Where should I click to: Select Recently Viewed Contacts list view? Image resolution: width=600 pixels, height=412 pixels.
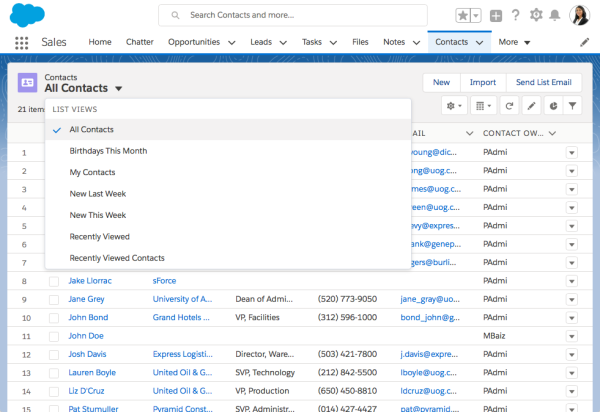tap(228, 258)
